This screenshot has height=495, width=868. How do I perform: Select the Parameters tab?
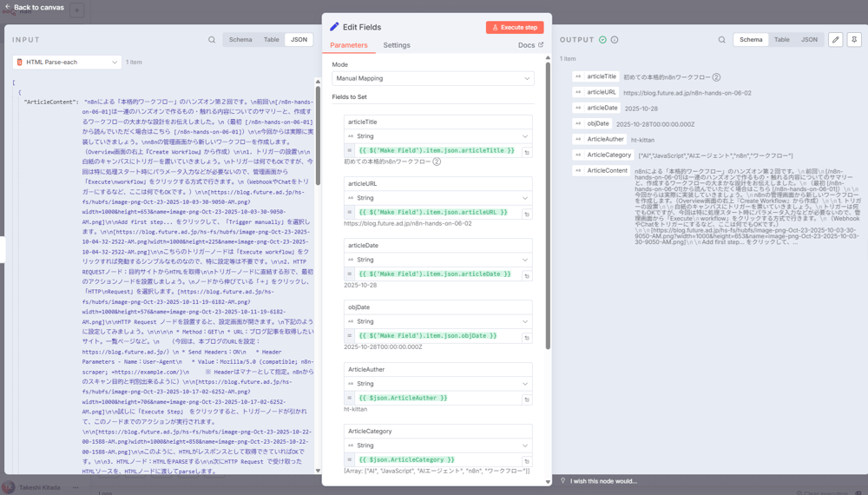(349, 45)
